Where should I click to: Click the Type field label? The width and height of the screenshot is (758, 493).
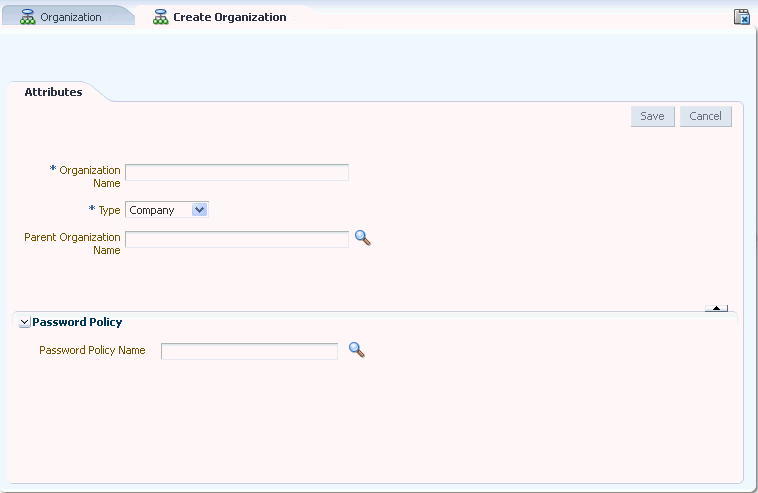click(x=109, y=210)
